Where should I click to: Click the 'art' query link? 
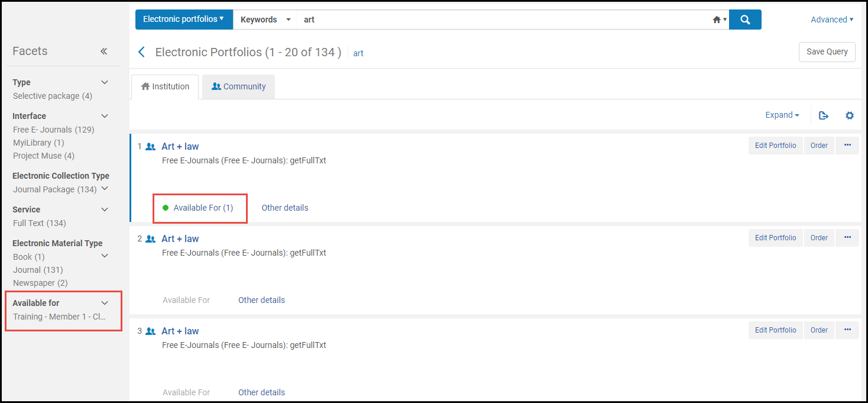click(358, 53)
